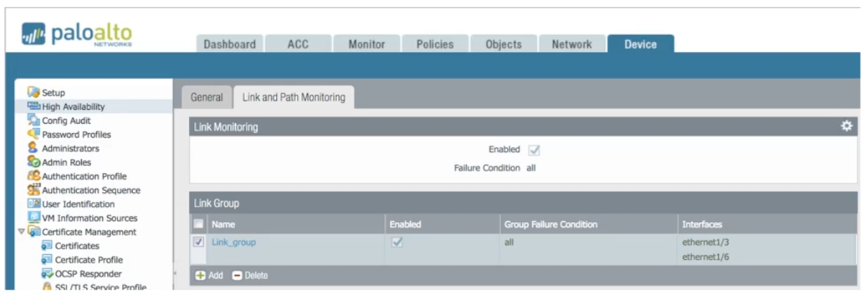
Task: Check the select-all checkbox in Link Group header
Action: coord(199,224)
